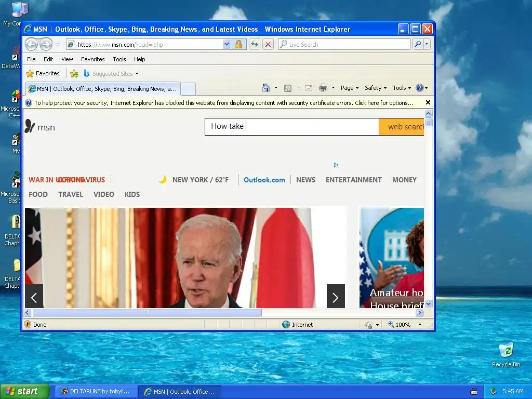The height and width of the screenshot is (399, 532).
Task: Open a new blank tab
Action: [x=188, y=89]
